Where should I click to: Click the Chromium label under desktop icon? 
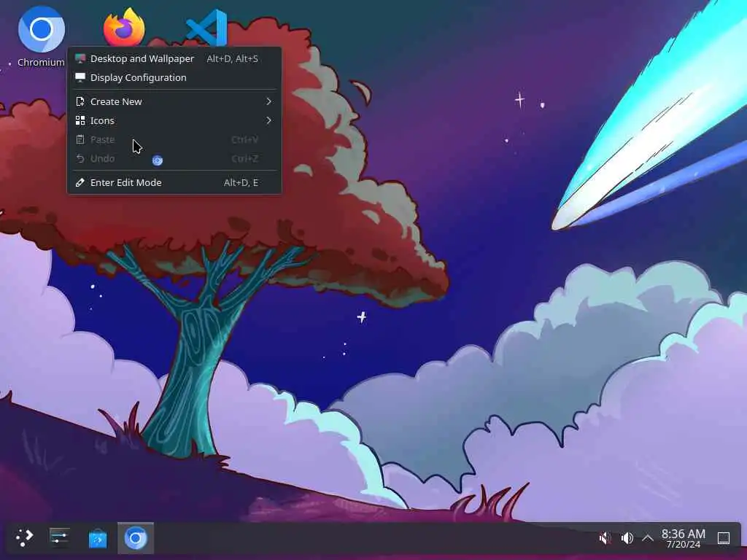41,63
